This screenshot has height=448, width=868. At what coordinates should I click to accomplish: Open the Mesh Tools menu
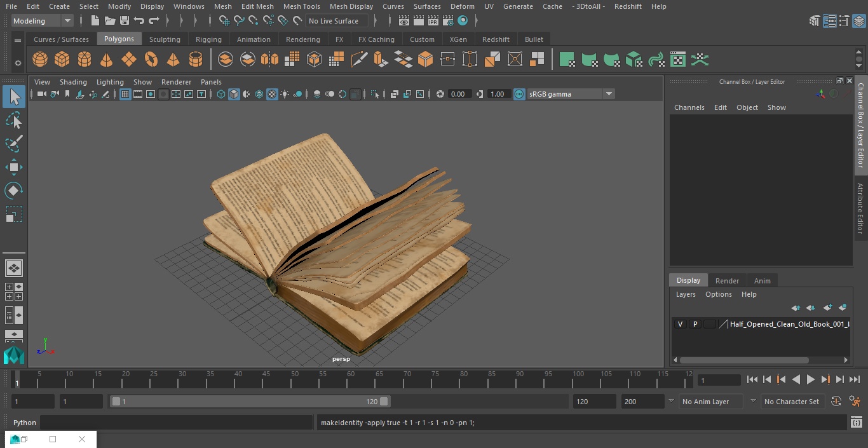point(301,6)
